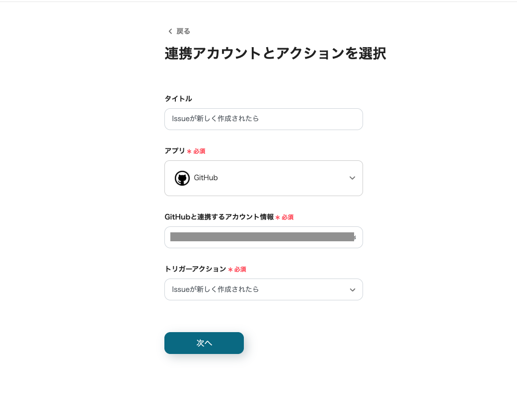Open the トリガーアクション dropdown chevron
This screenshot has width=517, height=420.
pos(353,290)
